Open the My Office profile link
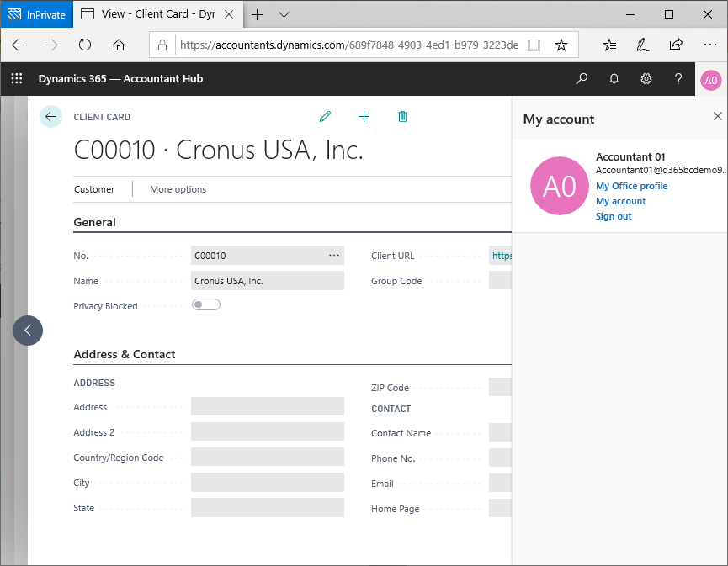This screenshot has height=566, width=728. point(631,186)
